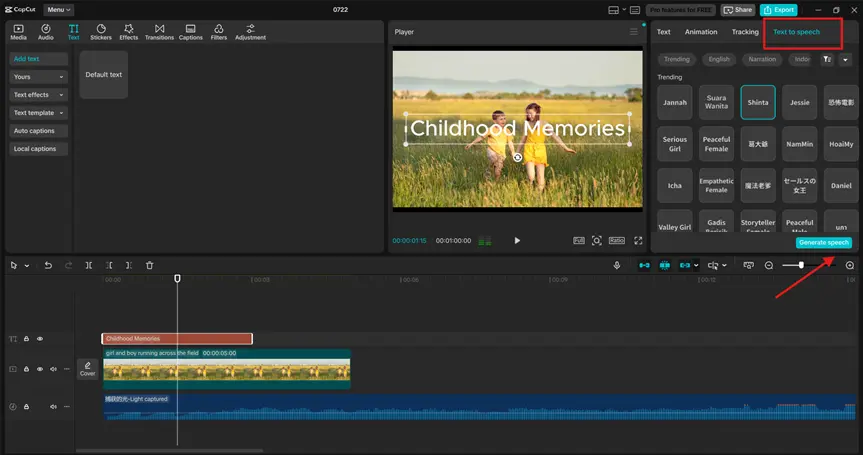Select the Text tool tab
This screenshot has height=455, width=863.
coord(73,32)
